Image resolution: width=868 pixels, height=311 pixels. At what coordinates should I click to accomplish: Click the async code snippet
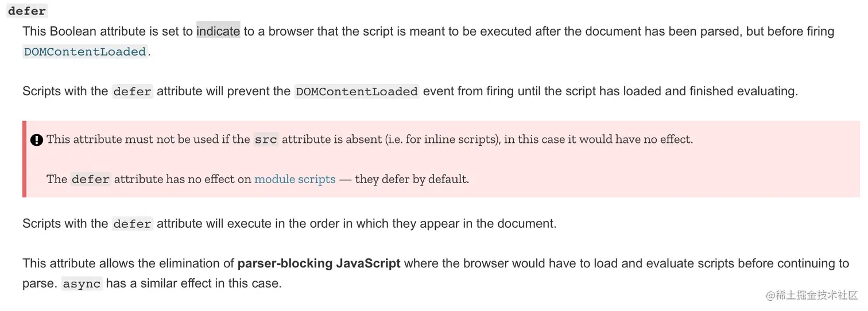coord(82,283)
